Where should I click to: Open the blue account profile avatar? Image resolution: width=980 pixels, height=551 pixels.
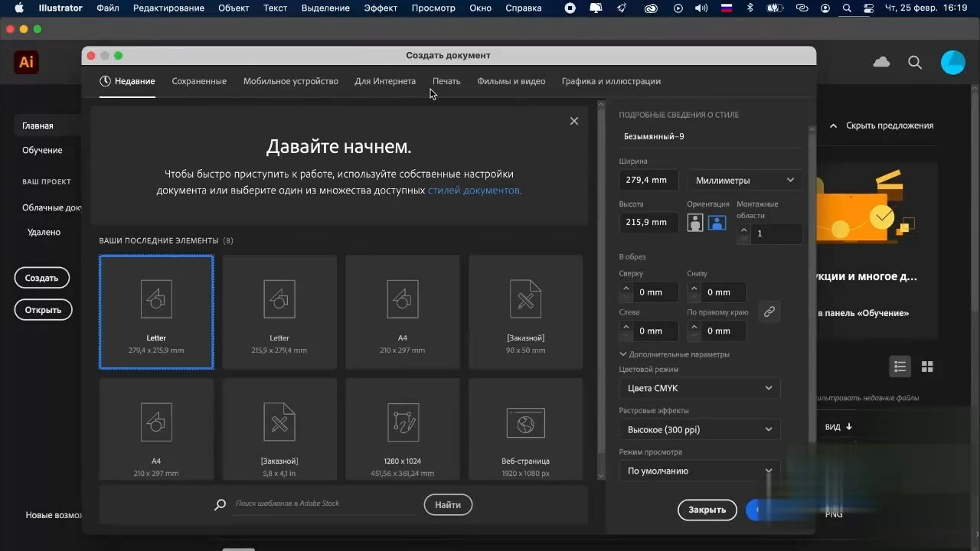(x=952, y=63)
